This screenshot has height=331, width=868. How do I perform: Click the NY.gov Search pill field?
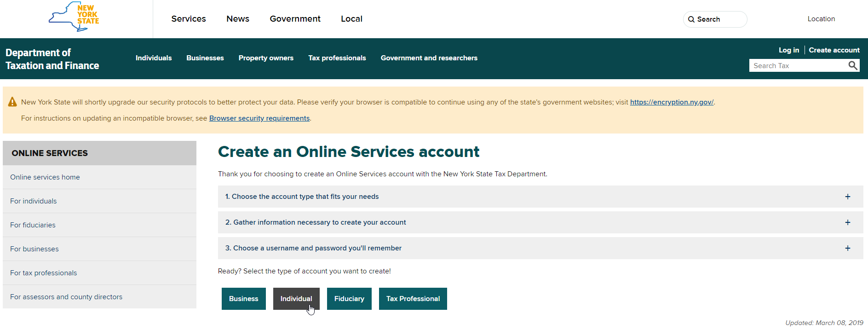coord(715,19)
